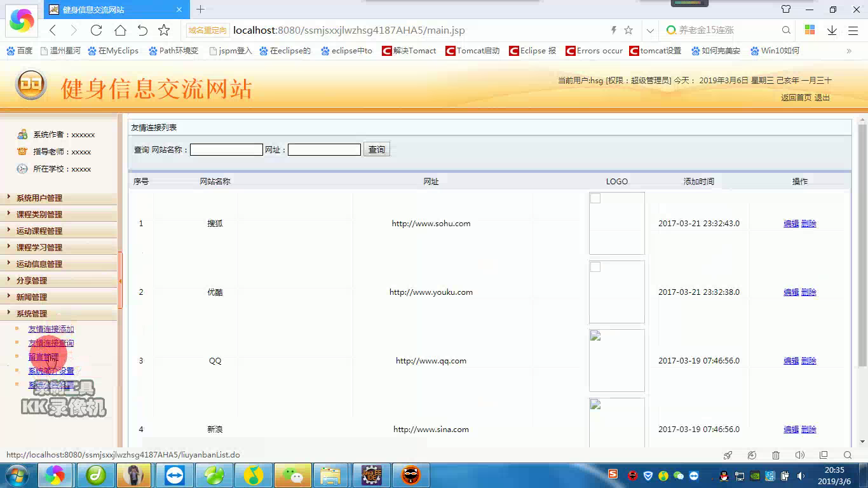Viewport: 868px width, 488px height.
Task: Open the 百度 bookmark
Action: pyautogui.click(x=19, y=51)
